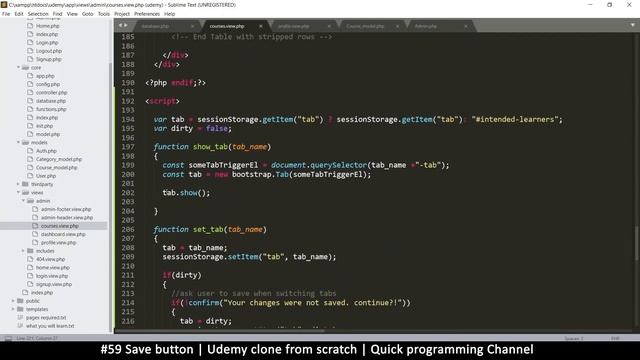Open the Selection menu
The height and width of the screenshot is (360, 640).
tap(38, 14)
